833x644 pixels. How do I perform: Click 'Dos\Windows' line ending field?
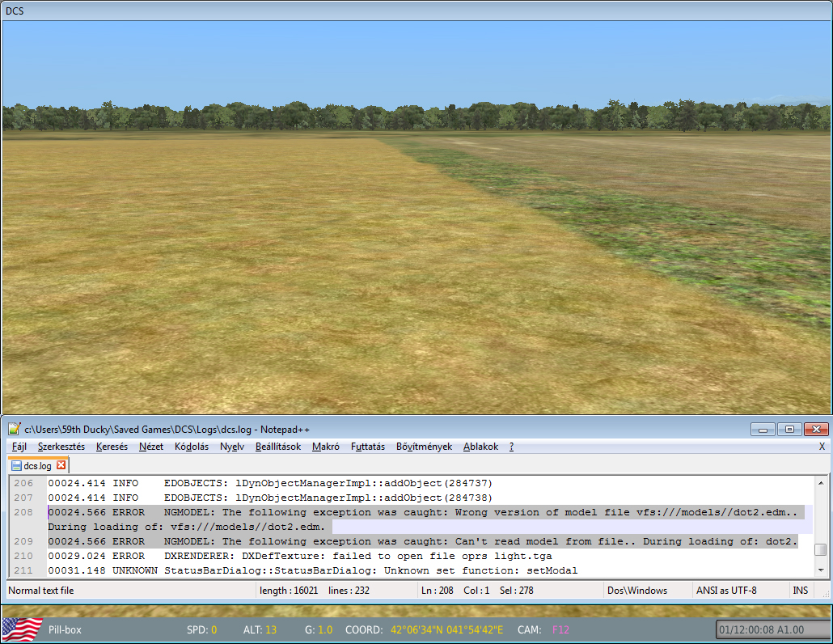[637, 591]
